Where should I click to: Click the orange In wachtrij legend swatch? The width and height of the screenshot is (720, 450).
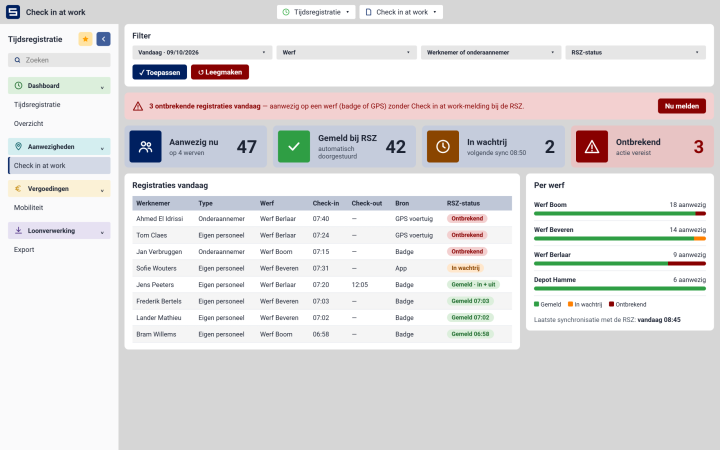570,304
